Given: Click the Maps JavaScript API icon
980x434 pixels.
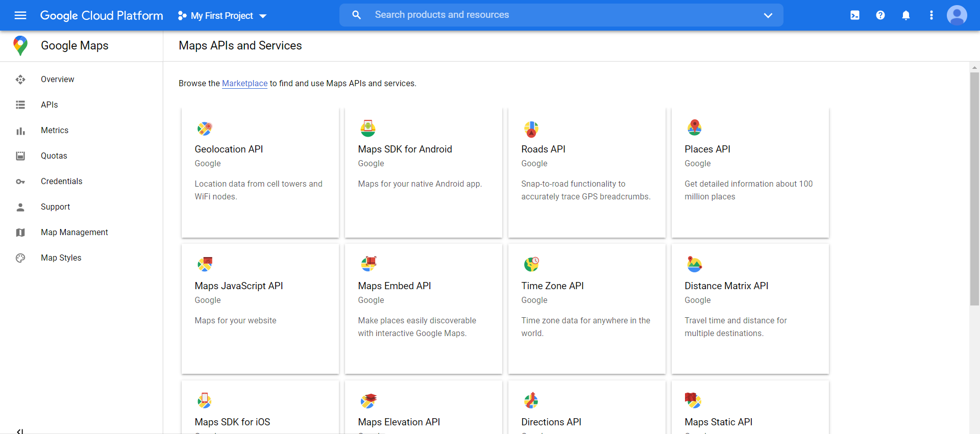Looking at the screenshot, I should point(205,264).
